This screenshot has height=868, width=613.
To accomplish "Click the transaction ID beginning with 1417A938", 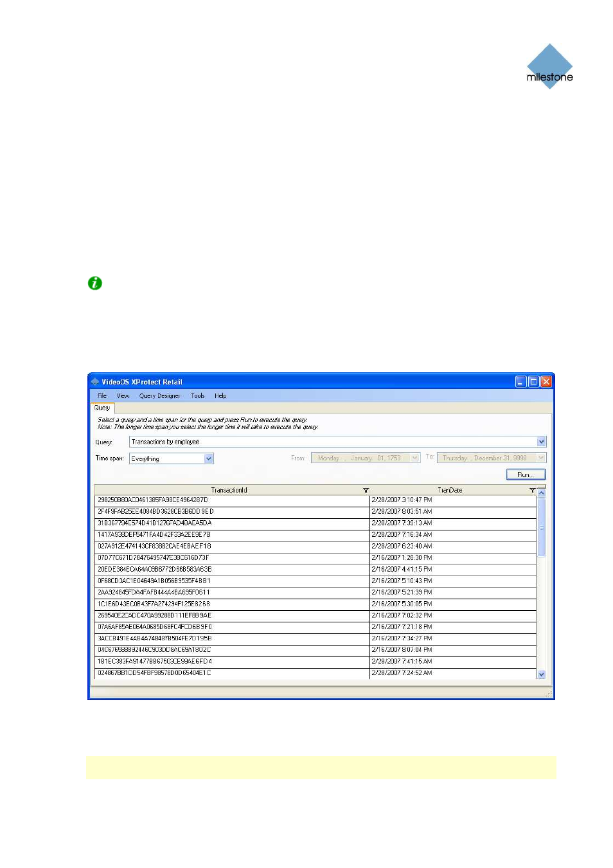I will pyautogui.click(x=154, y=535).
